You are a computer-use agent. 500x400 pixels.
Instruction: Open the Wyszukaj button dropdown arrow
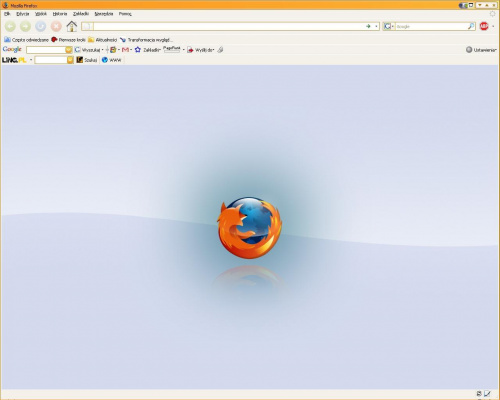102,50
